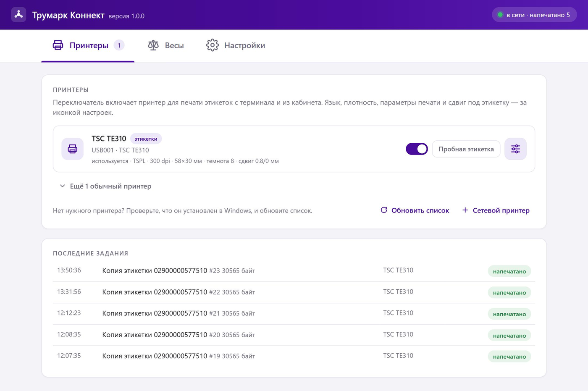Click the Трумарк Коннект app title
588x391 pixels.
68,15
